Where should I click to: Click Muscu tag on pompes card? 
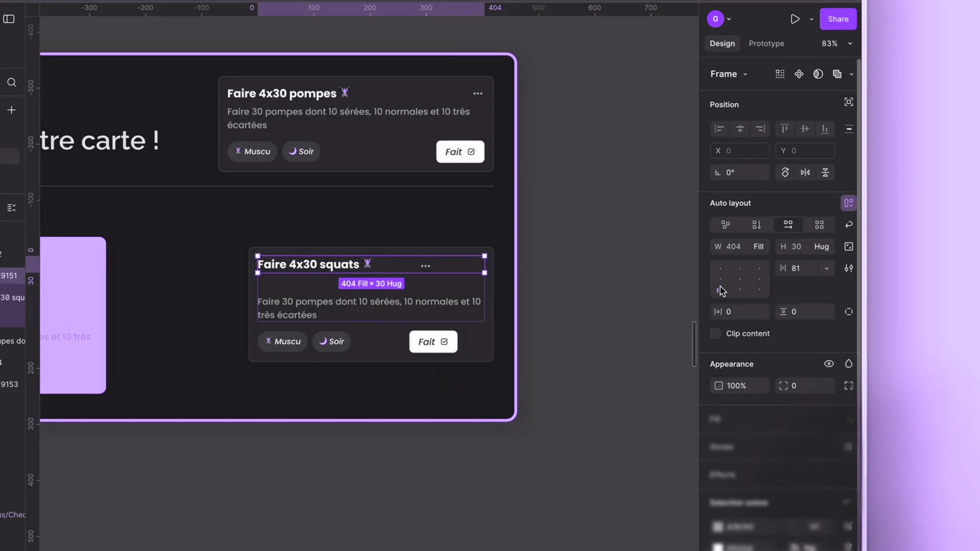(x=252, y=151)
